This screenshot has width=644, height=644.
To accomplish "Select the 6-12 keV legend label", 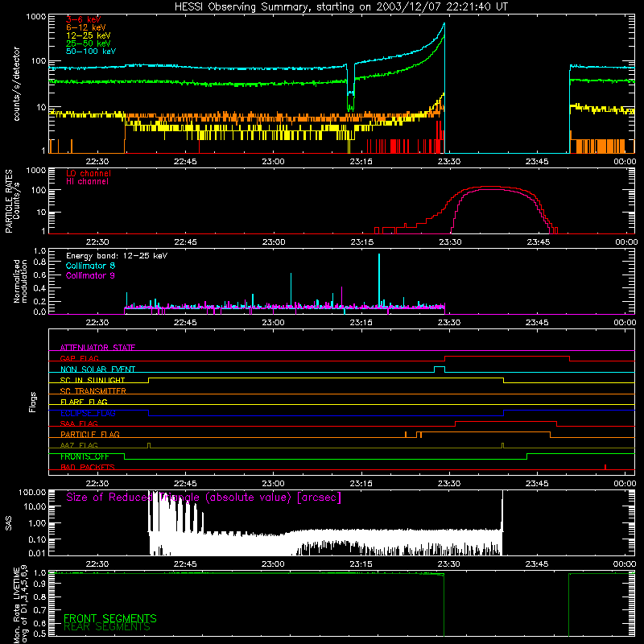I will (86, 27).
